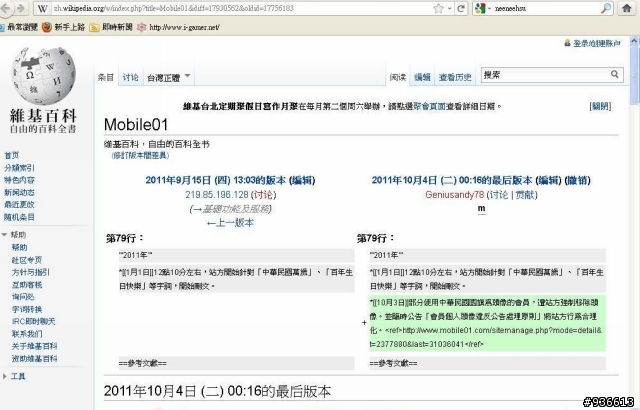Open the 最常瀏覽 bookmarks folder
The image size is (640, 410).
tap(19, 27)
